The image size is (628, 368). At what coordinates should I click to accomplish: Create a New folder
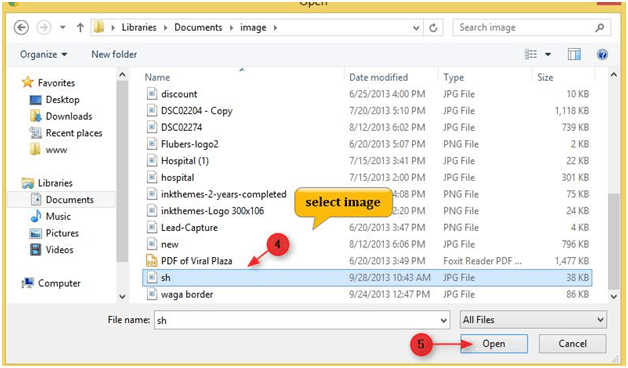pos(114,54)
